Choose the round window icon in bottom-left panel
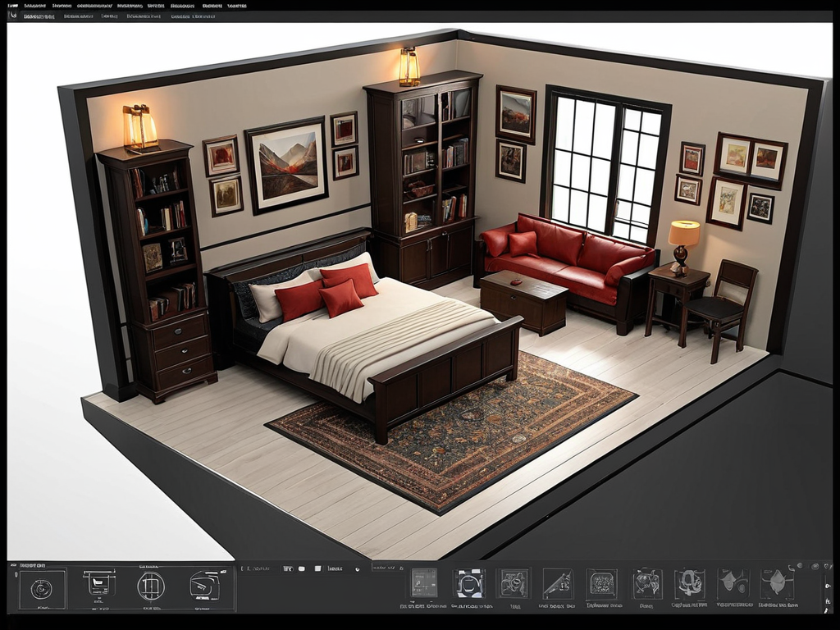The height and width of the screenshot is (630, 840). click(x=151, y=586)
